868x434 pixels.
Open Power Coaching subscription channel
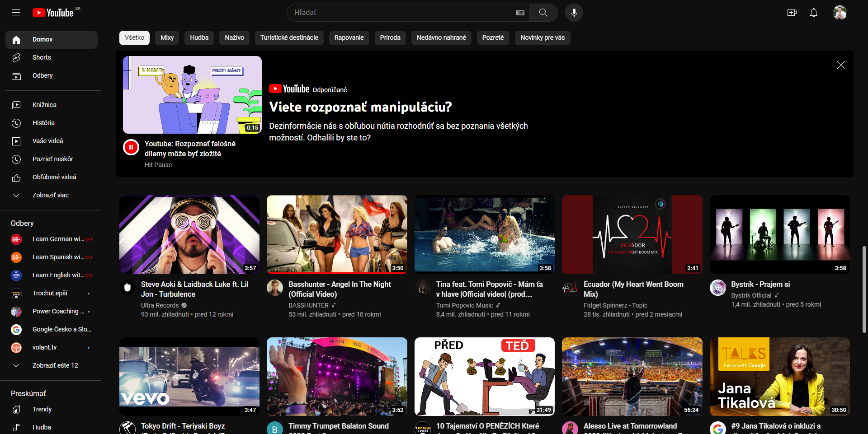pos(52,311)
